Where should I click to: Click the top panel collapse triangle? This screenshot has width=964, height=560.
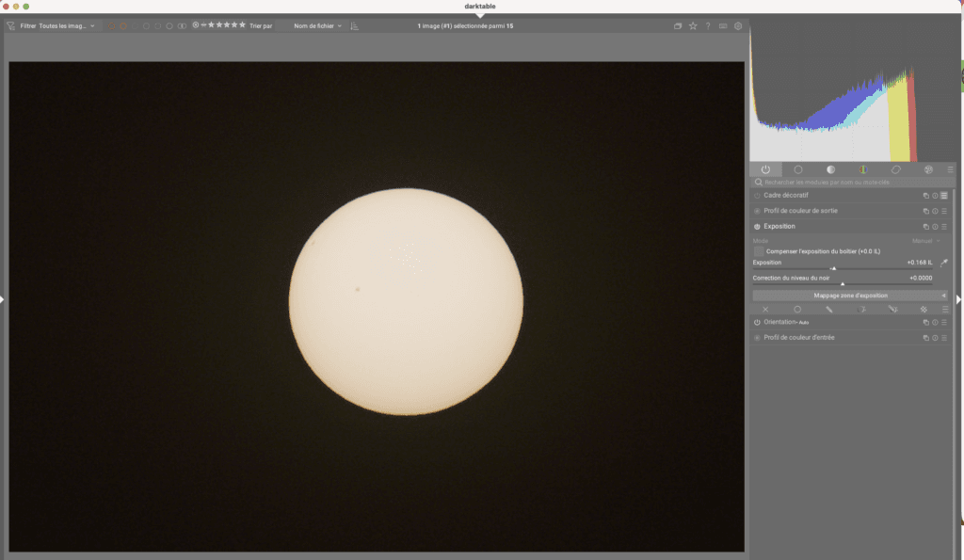pyautogui.click(x=480, y=15)
